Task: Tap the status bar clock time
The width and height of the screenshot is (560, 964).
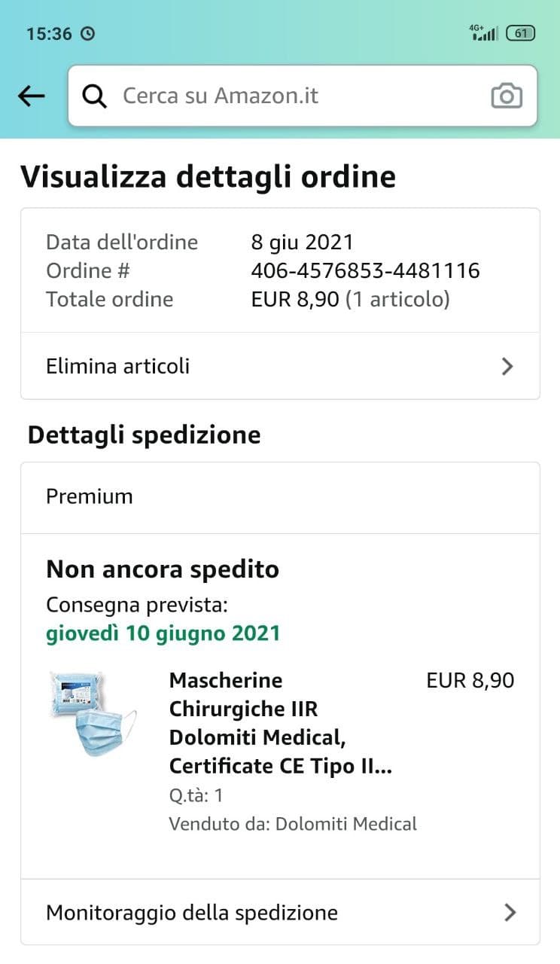Action: (x=49, y=34)
